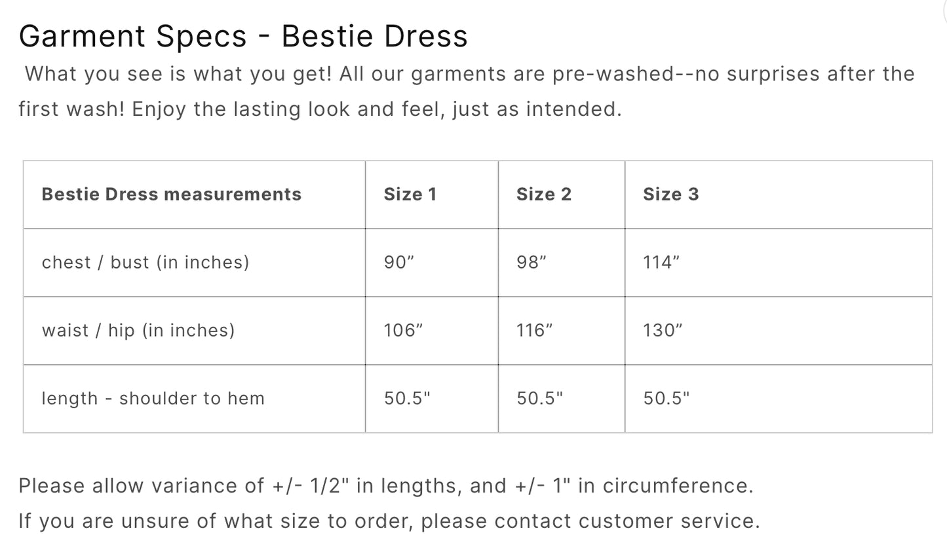Viewport: 947px width, 560px height.
Task: Click the 116" waist value for Size 2
Action: (534, 331)
